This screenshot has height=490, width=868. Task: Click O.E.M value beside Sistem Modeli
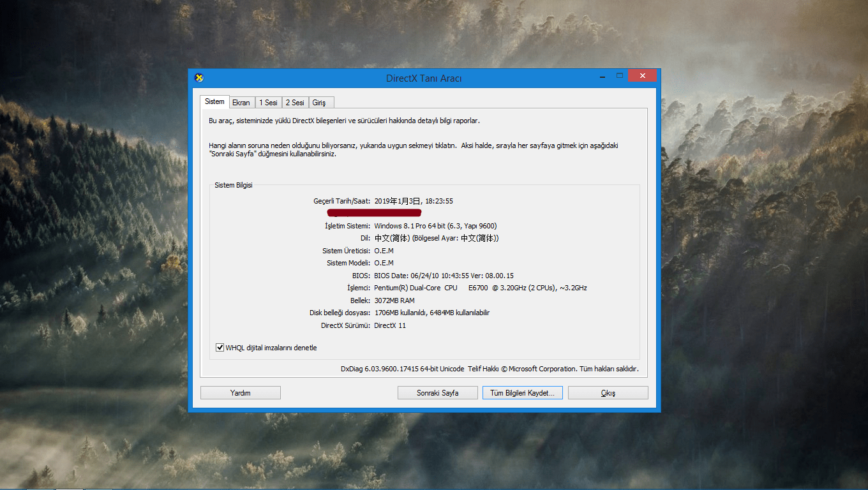(384, 263)
